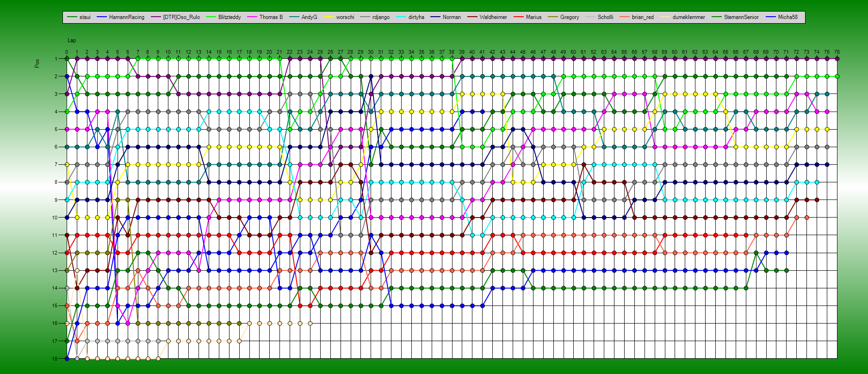Click lap number 60 on the lap axis
The width and height of the screenshot is (868, 374).
point(675,52)
